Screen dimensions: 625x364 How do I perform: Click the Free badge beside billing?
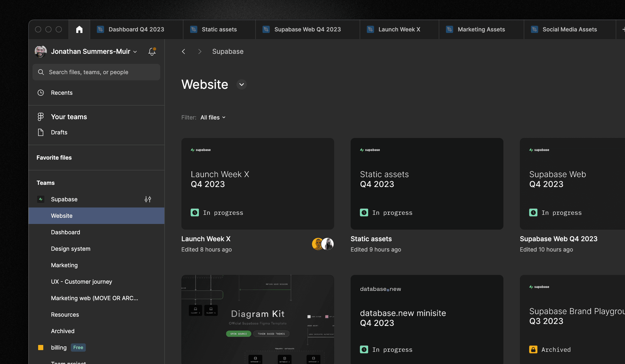(78, 348)
